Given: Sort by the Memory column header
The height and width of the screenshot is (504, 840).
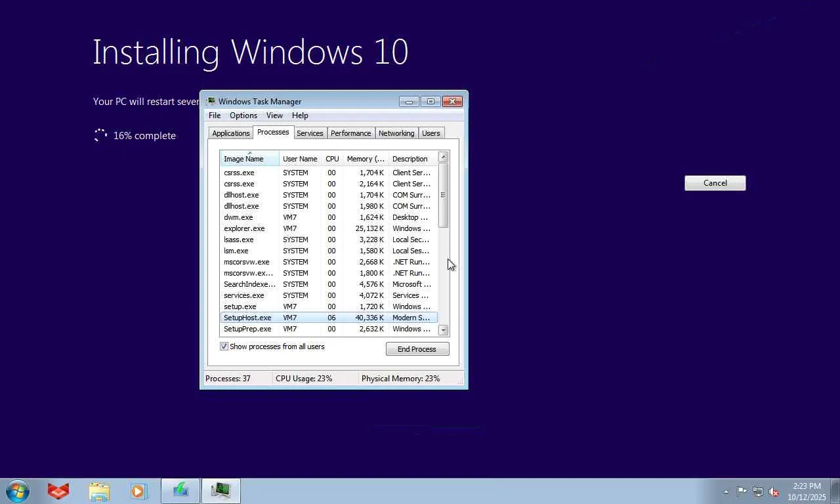Looking at the screenshot, I should 366,159.
